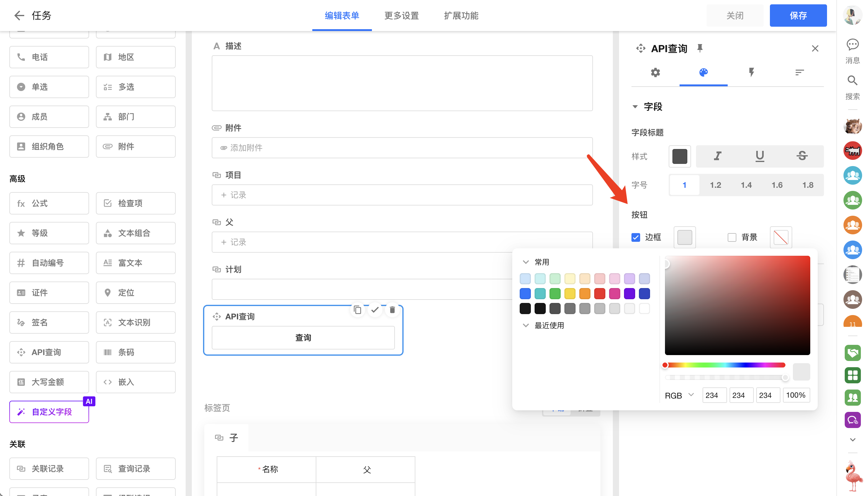Toggle underline style for field title
This screenshot has width=868, height=496.
(759, 156)
